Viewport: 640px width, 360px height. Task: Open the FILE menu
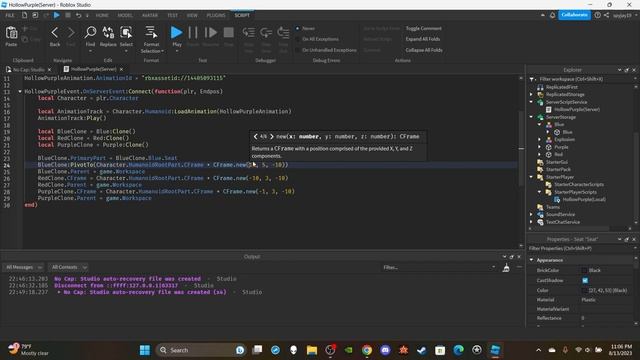10,15
